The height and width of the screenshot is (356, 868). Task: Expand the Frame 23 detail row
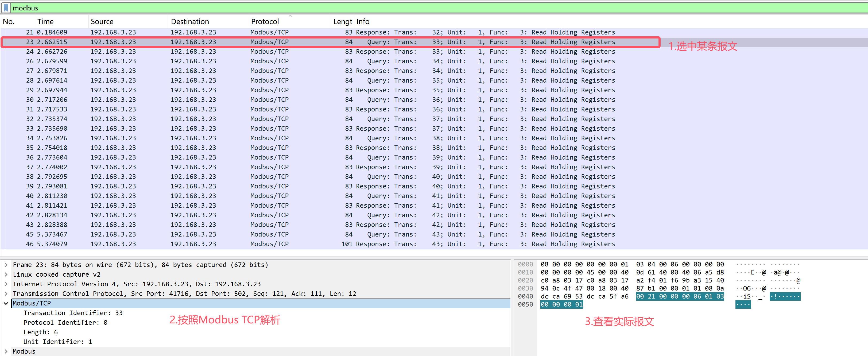pyautogui.click(x=6, y=265)
